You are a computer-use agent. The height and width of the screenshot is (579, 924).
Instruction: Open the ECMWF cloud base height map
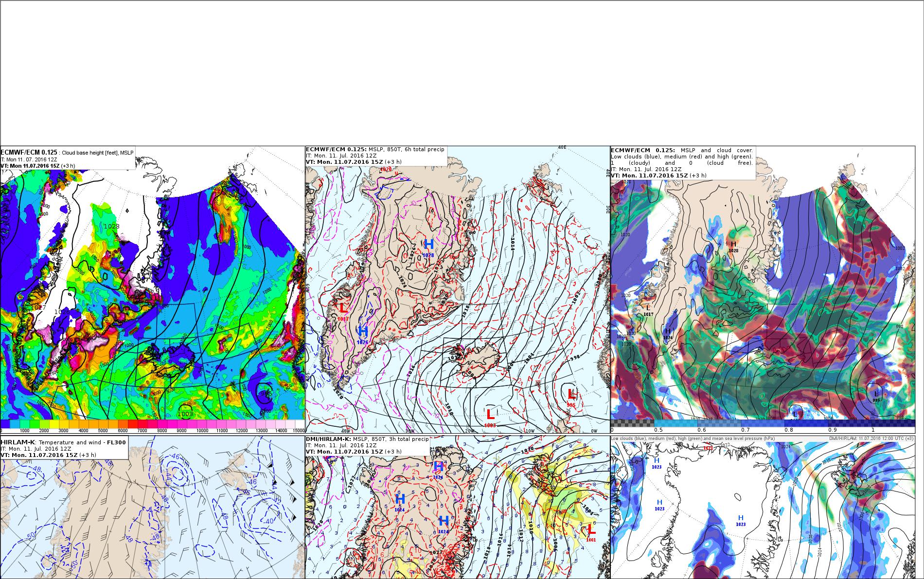[152, 290]
